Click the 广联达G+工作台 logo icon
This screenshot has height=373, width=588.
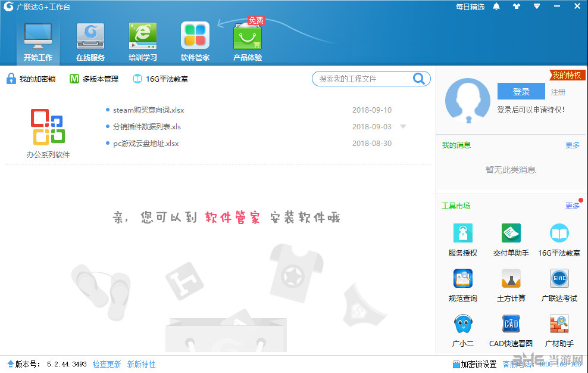coord(8,7)
